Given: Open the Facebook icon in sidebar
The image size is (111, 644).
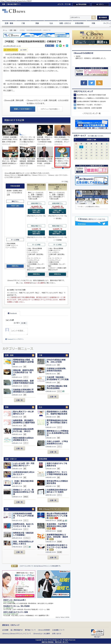Looking at the screenshot, I should (x=84, y=83).
